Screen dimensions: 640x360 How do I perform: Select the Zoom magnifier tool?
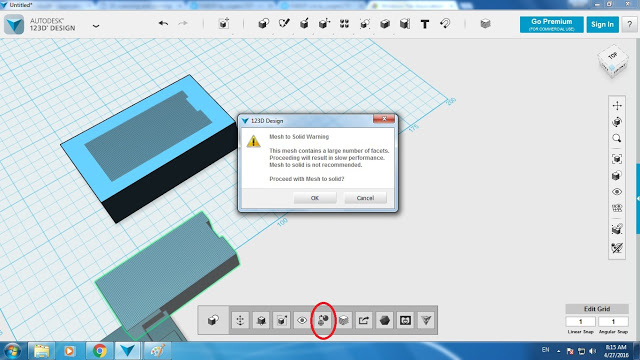point(617,138)
